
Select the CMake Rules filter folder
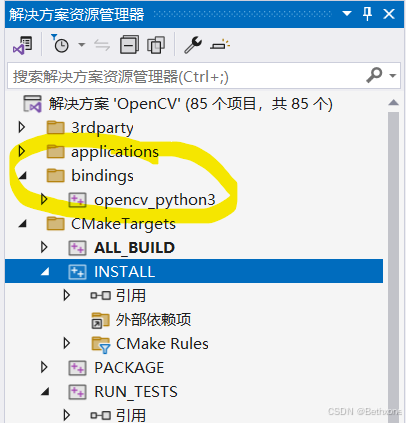coord(162,344)
